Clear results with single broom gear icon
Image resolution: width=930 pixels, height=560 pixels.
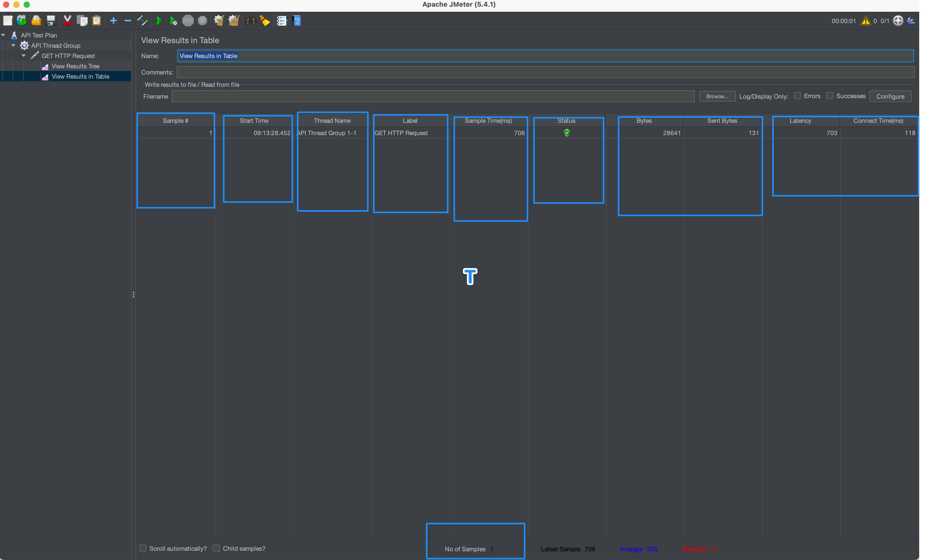tap(219, 21)
